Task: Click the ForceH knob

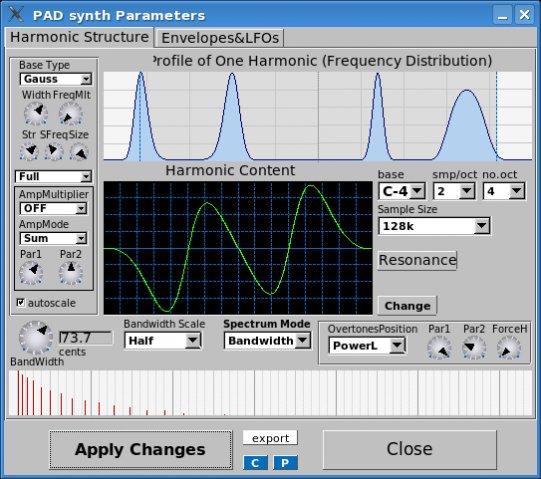Action: click(509, 348)
